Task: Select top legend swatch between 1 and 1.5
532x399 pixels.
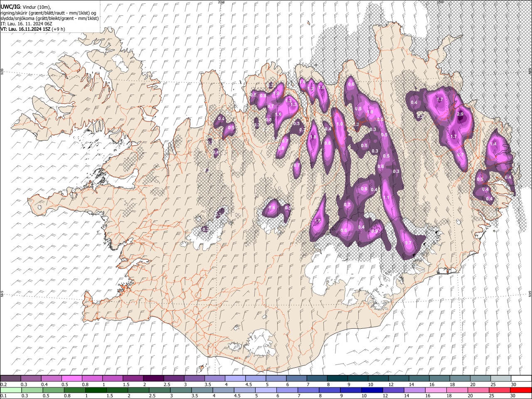Action: [x=112, y=378]
